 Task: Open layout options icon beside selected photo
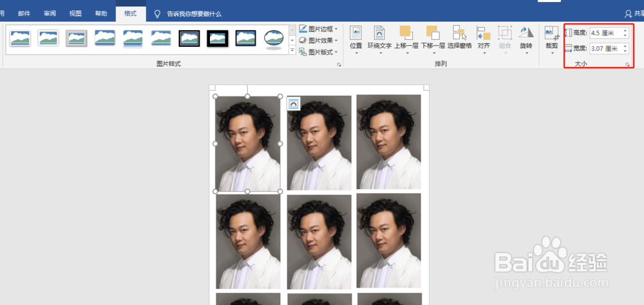[293, 104]
